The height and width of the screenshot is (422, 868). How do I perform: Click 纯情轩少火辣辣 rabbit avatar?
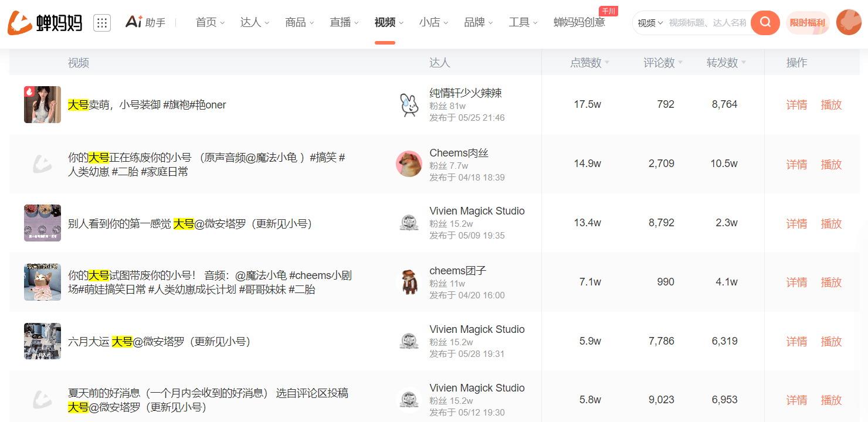tap(408, 105)
